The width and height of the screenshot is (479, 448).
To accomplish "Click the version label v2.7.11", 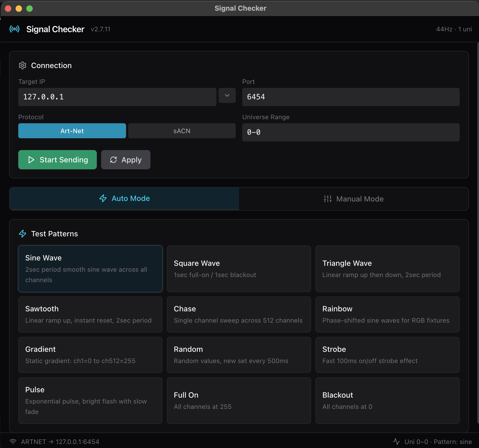I will click(x=101, y=29).
